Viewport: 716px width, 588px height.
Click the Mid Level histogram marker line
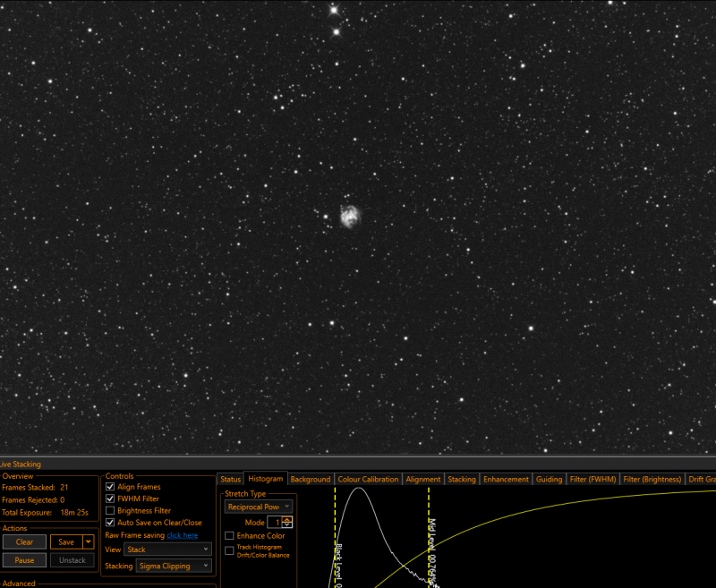(429, 537)
